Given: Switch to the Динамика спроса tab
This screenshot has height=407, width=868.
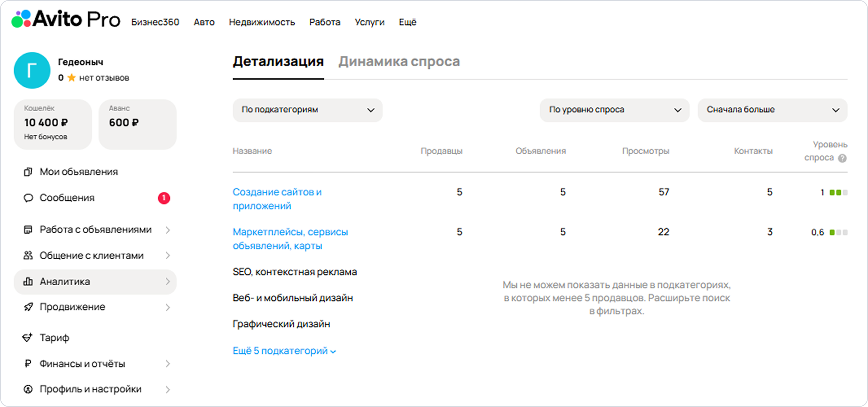Looking at the screenshot, I should click(399, 61).
